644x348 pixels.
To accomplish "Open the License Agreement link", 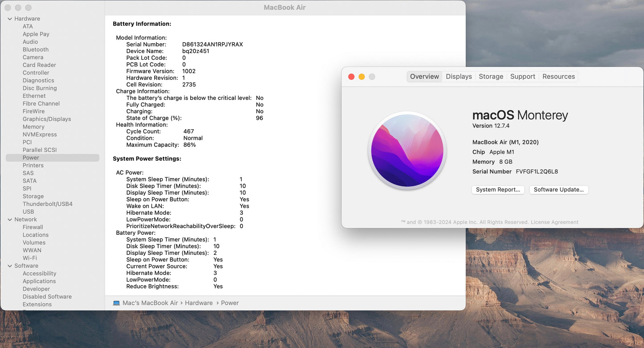I will [x=554, y=222].
